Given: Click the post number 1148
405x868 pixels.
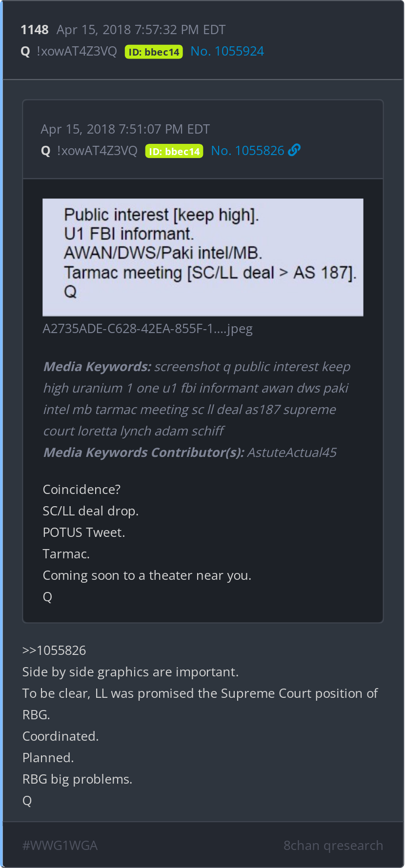Looking at the screenshot, I should [35, 30].
